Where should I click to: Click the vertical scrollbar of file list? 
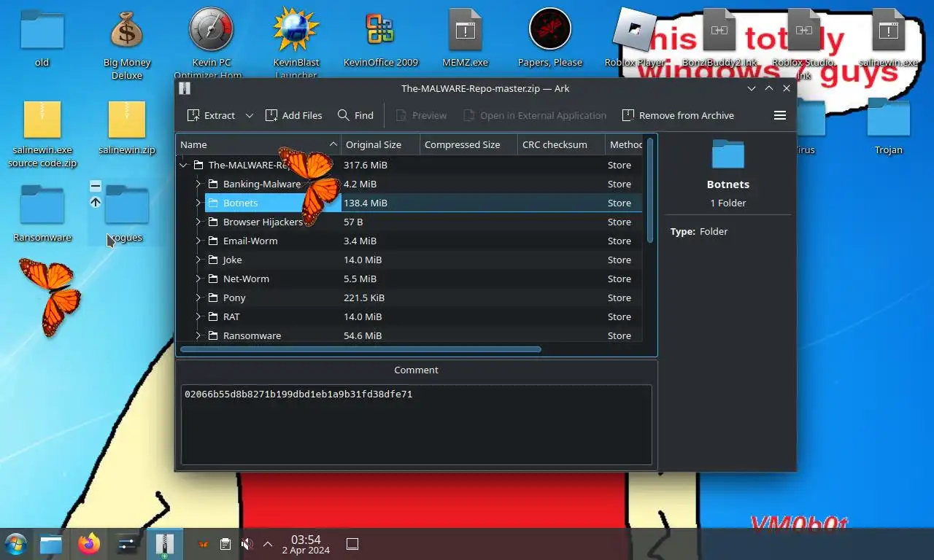[x=650, y=190]
